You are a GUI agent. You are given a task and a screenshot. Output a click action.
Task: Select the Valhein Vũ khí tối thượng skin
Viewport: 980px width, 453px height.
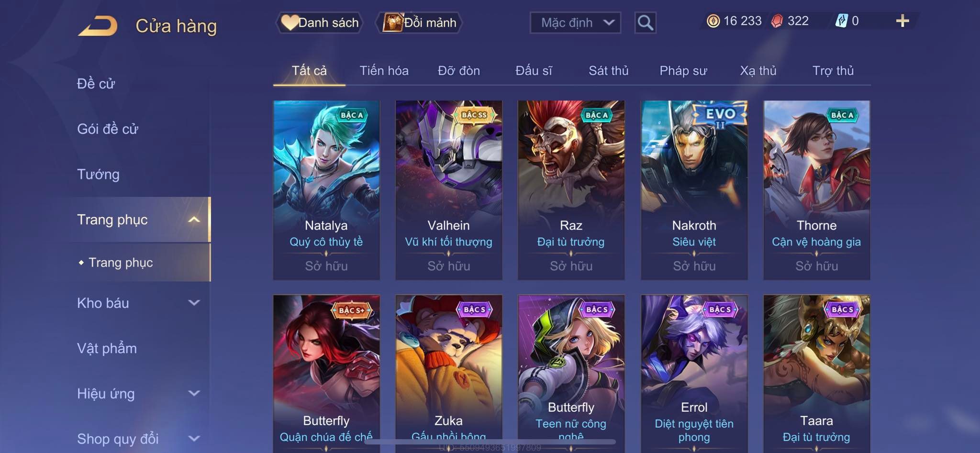tap(449, 190)
